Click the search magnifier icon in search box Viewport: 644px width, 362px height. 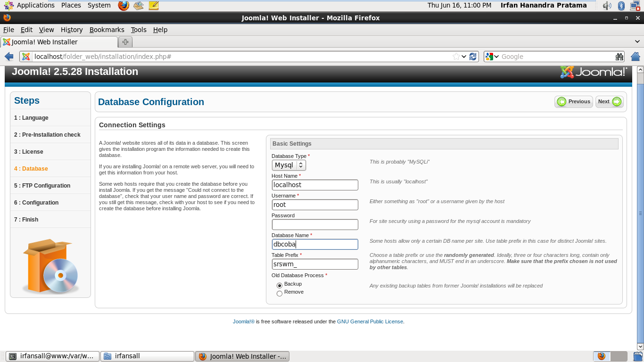pyautogui.click(x=619, y=57)
